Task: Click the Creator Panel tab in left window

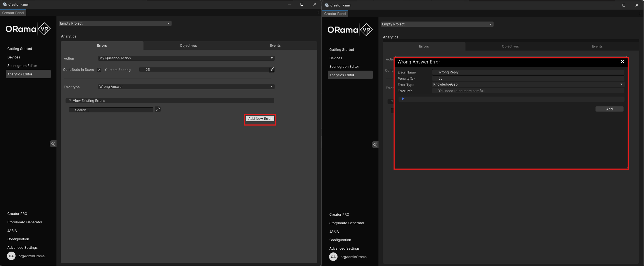Action: (13, 13)
